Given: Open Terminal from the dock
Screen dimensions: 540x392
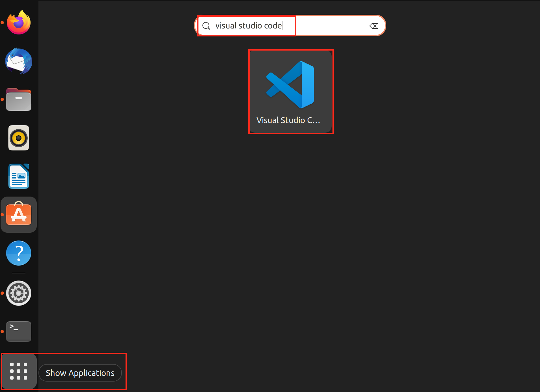Looking at the screenshot, I should coord(19,332).
